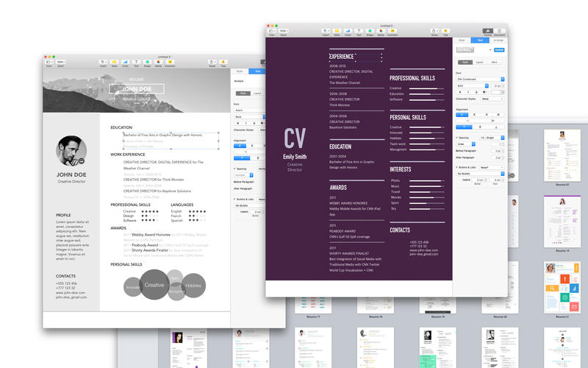Click Insert icon in John Doe resume window
This screenshot has width=588, height=368.
(103, 62)
